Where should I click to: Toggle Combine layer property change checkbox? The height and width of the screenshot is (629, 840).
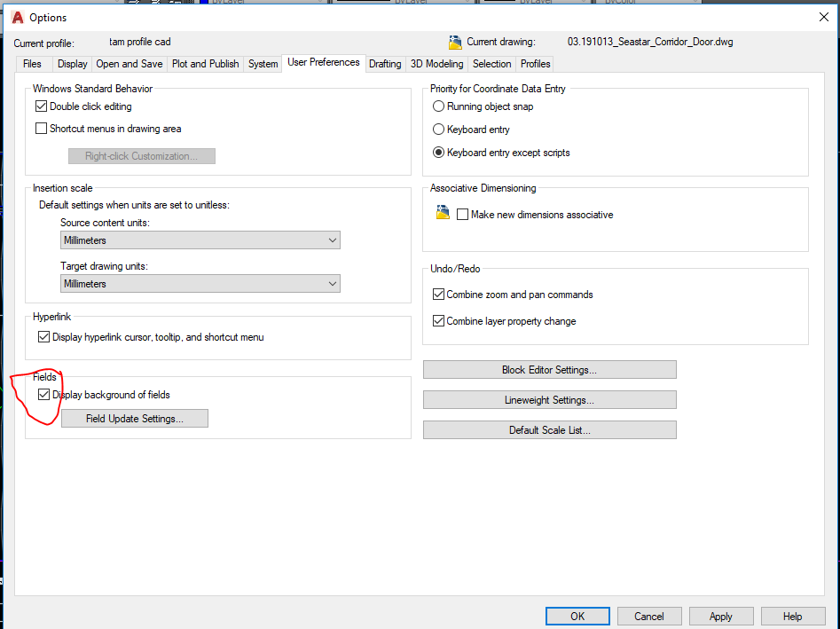tap(438, 321)
